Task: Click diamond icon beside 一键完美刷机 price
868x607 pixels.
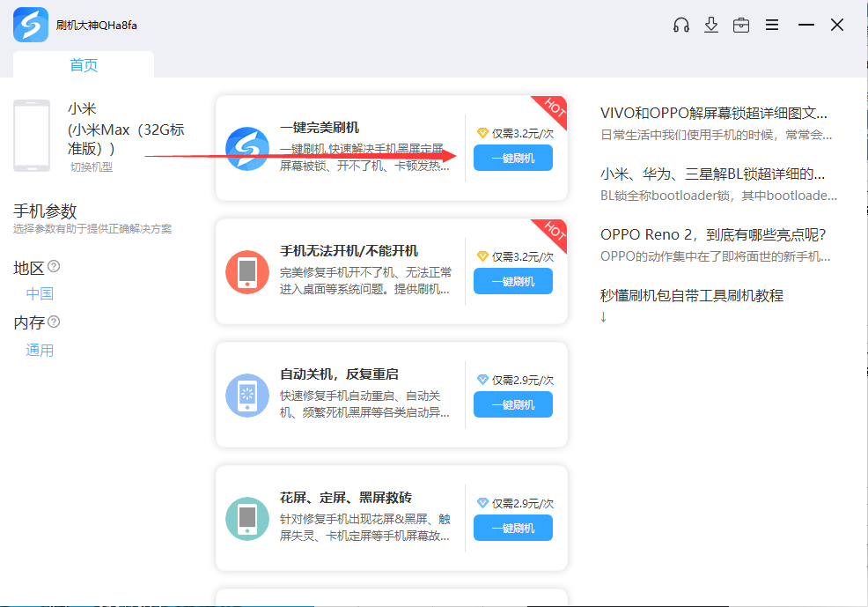Action: pyautogui.click(x=482, y=133)
